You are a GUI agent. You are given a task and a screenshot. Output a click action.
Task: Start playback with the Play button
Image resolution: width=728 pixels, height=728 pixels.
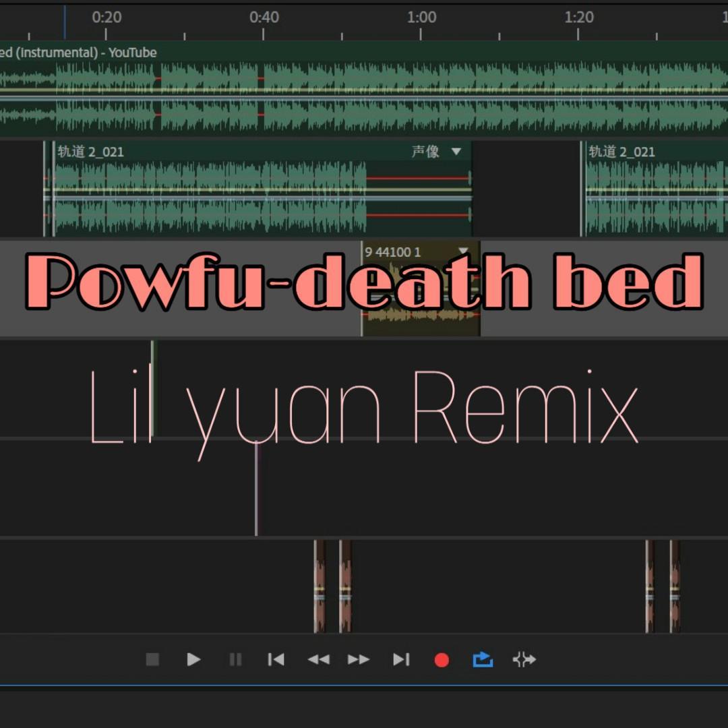click(193, 659)
